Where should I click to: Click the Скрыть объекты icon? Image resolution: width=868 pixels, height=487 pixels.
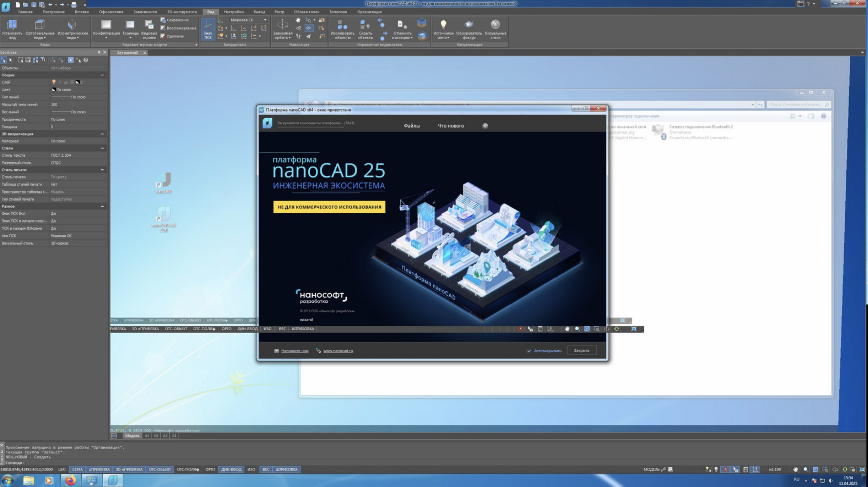(365, 25)
